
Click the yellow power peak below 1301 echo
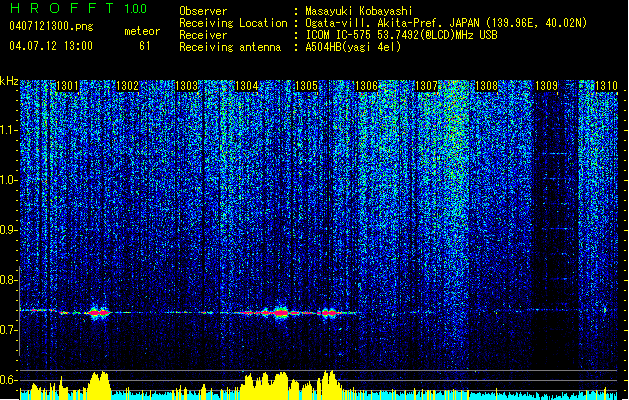click(x=99, y=384)
